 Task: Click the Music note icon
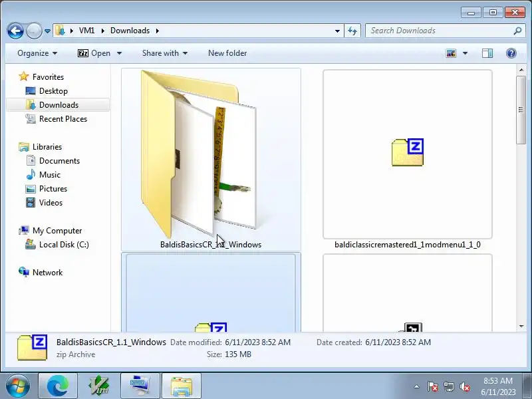[31, 174]
